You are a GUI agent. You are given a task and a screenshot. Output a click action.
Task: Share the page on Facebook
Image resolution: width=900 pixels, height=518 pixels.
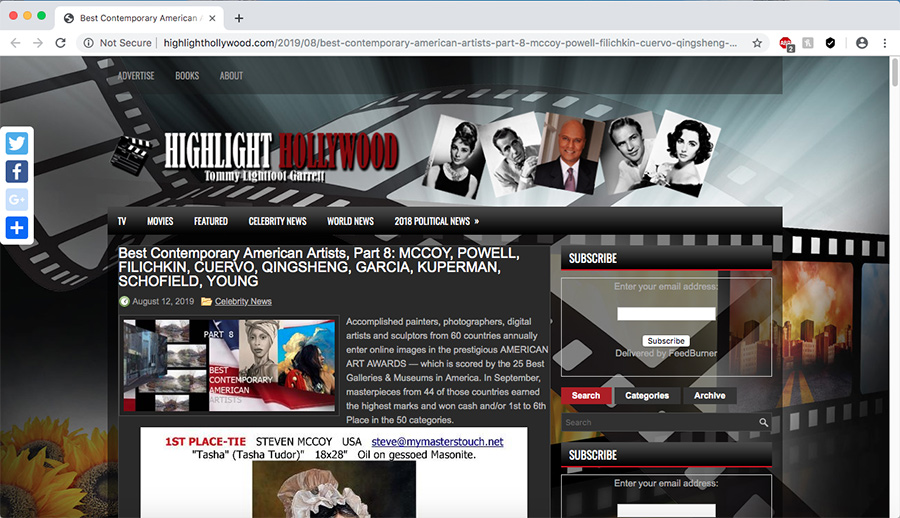coord(17,171)
